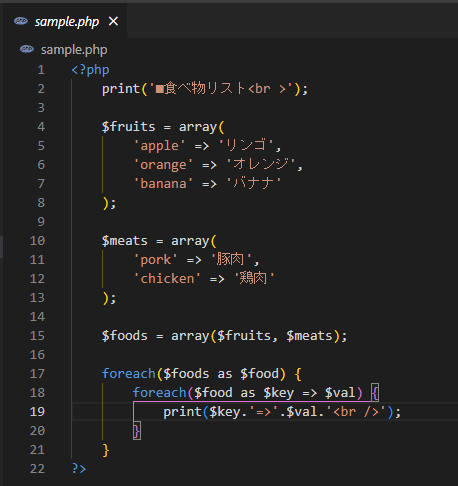This screenshot has height=486, width=458.
Task: Click the 'pork' key string
Action: 156,260
